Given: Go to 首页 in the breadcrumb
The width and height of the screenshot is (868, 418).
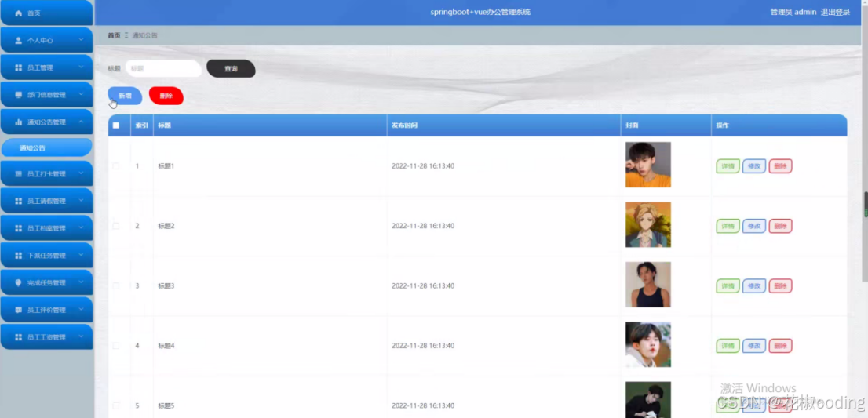Looking at the screenshot, I should [114, 35].
